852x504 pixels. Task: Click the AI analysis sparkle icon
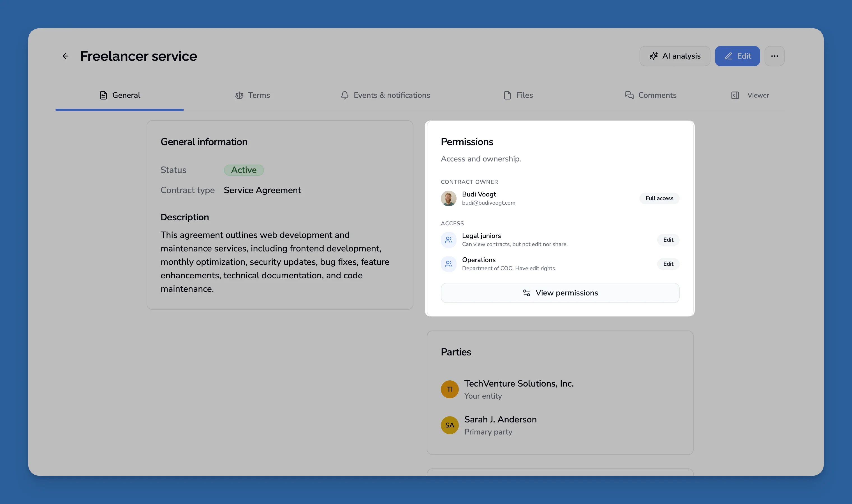pos(654,56)
